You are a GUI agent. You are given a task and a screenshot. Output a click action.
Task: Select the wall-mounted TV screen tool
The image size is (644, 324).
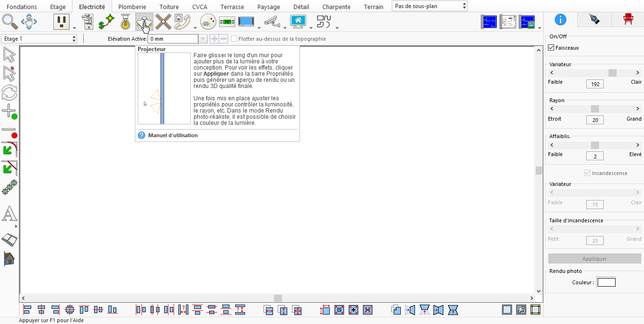pos(246,21)
